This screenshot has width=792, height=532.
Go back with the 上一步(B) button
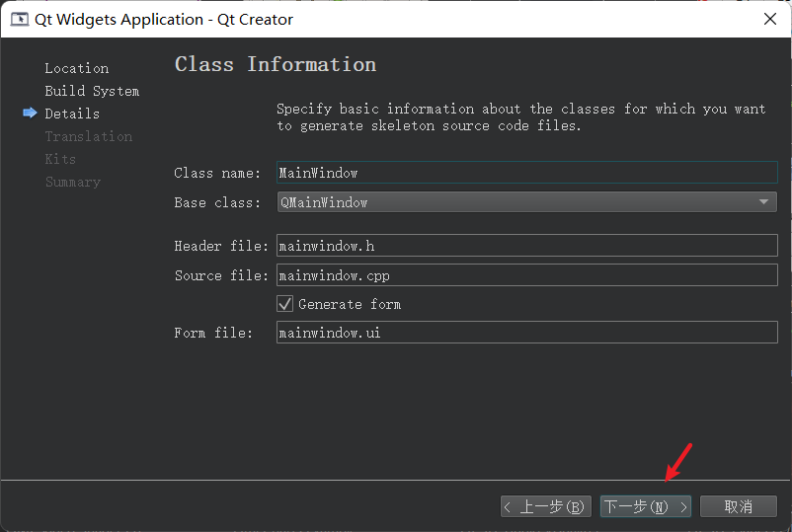(x=545, y=506)
